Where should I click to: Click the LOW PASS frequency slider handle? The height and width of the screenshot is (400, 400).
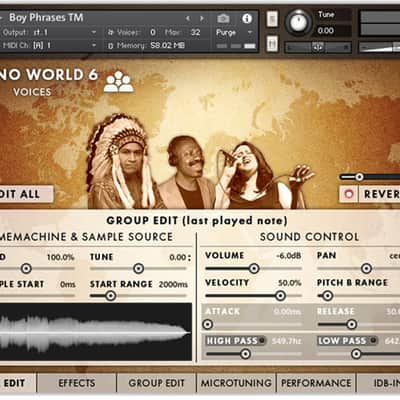click(356, 354)
